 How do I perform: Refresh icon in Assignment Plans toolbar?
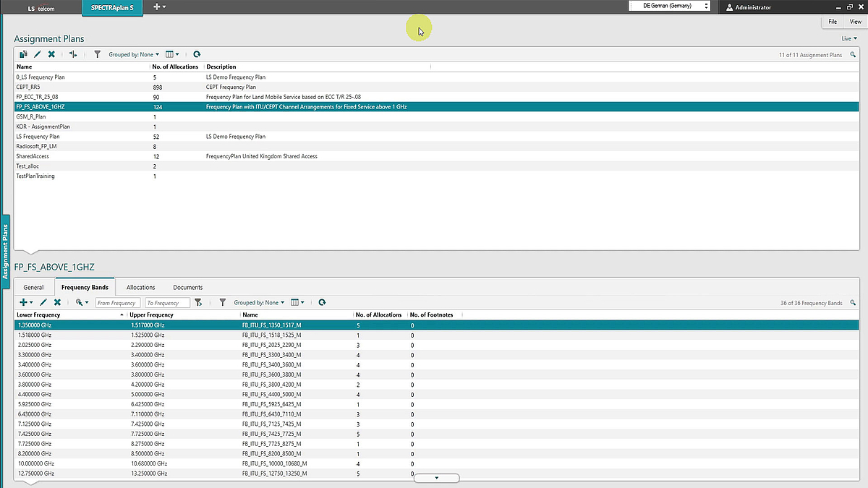(x=197, y=54)
